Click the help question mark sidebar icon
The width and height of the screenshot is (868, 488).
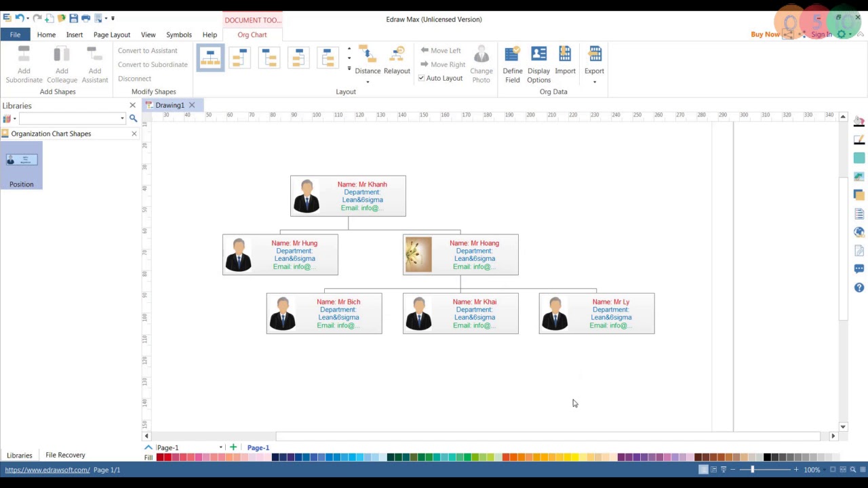[x=859, y=288]
